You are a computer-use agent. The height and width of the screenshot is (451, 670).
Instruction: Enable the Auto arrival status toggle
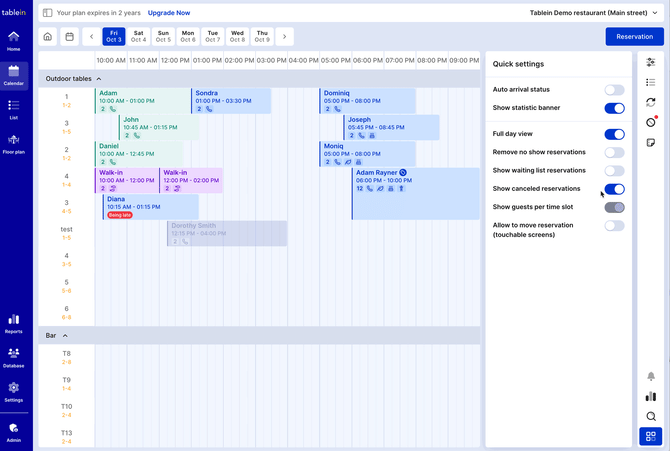614,90
